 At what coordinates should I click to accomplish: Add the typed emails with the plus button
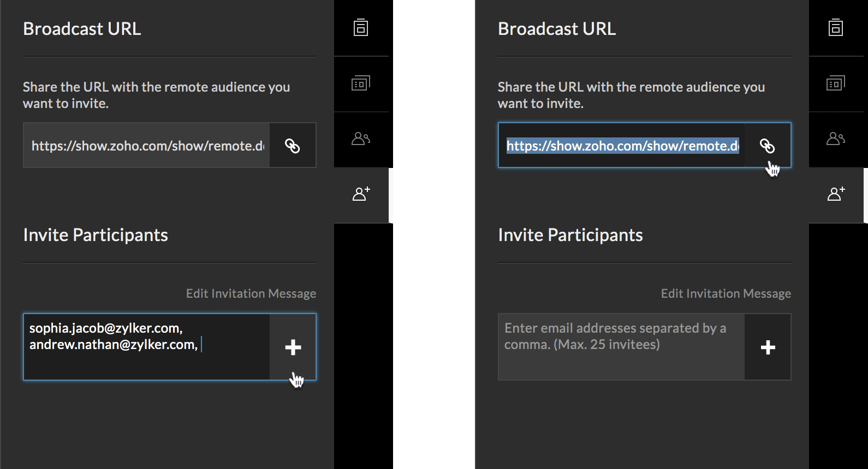pos(293,347)
